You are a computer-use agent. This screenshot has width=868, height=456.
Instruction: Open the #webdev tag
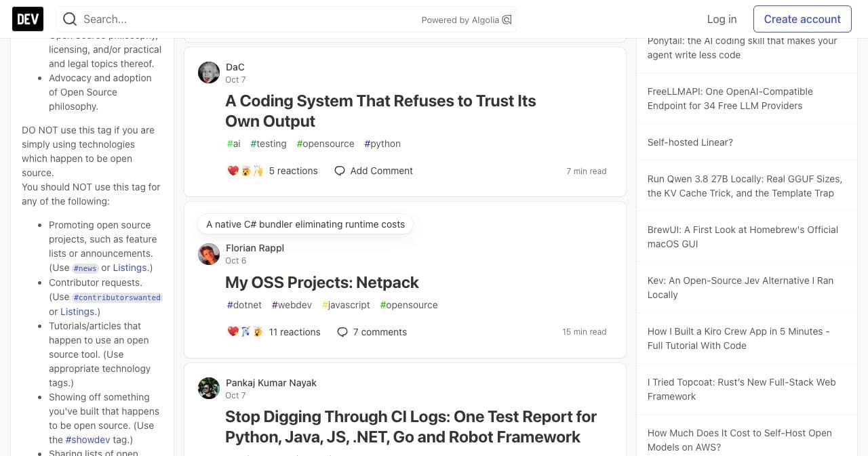pos(292,305)
